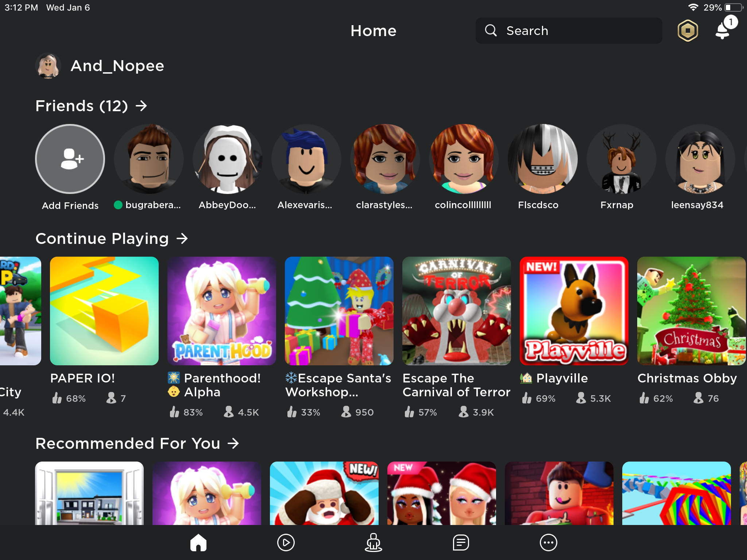
Task: Tap the Add Friends icon
Action: pos(69,159)
